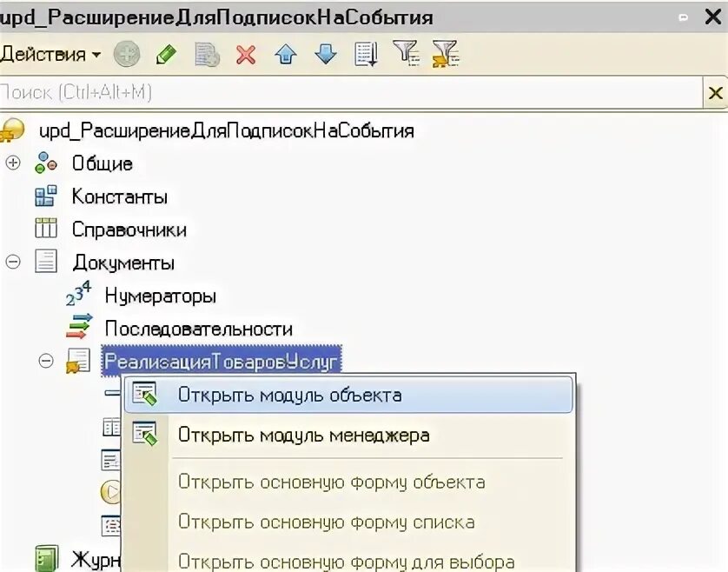Screen dimensions: 728x572
Task: Click the Открыть модуль объекта menu icon
Action: 144,394
